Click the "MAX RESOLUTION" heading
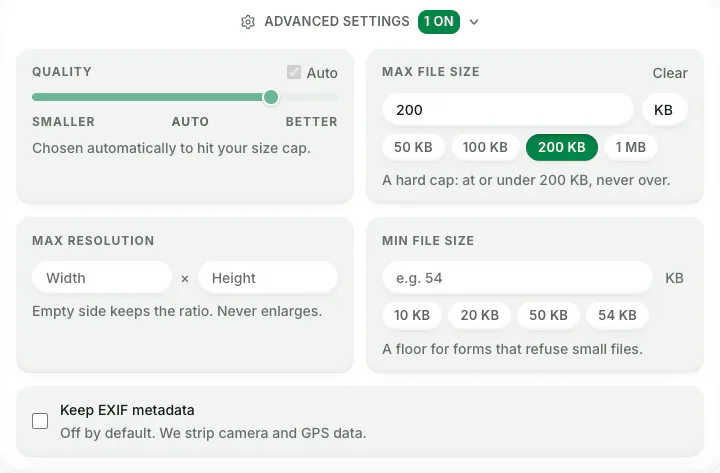 pos(93,241)
